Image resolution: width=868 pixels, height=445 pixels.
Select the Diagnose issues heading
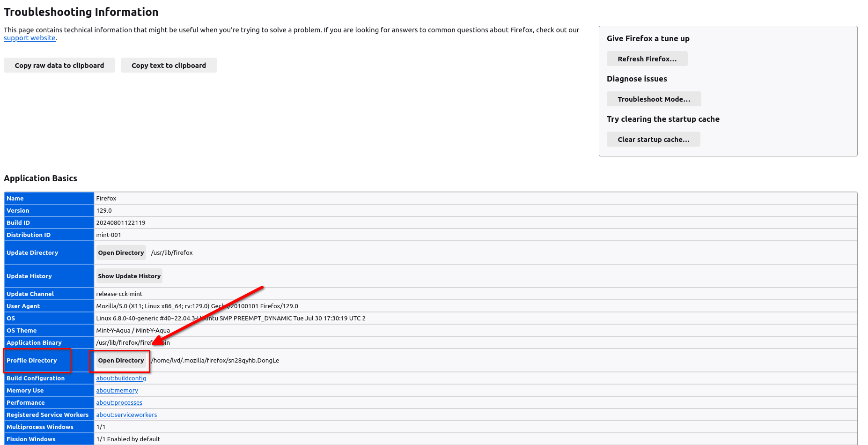click(x=637, y=79)
